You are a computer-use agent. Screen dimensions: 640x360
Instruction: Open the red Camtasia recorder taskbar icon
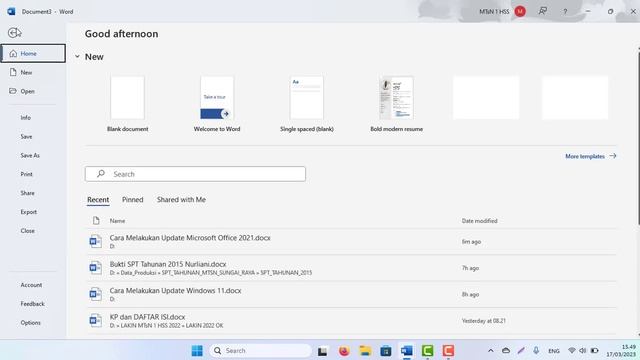(448, 351)
